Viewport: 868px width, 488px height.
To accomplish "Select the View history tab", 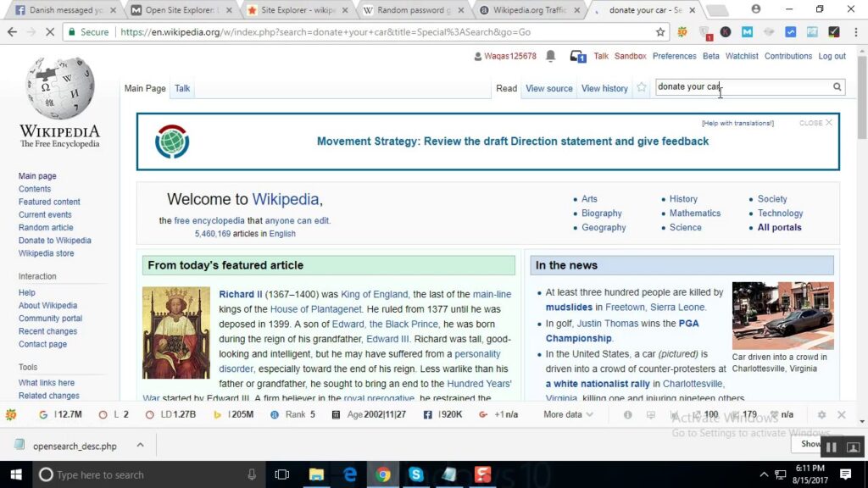I will [x=604, y=88].
